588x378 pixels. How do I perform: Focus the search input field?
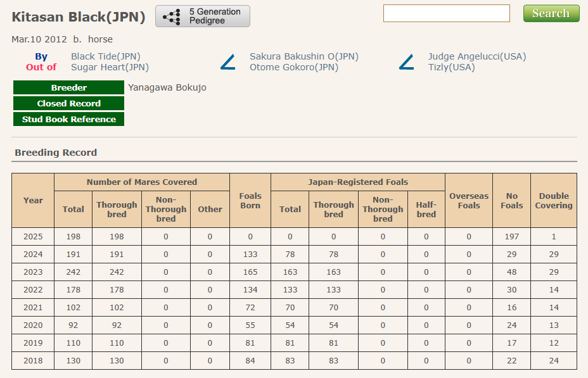point(446,13)
